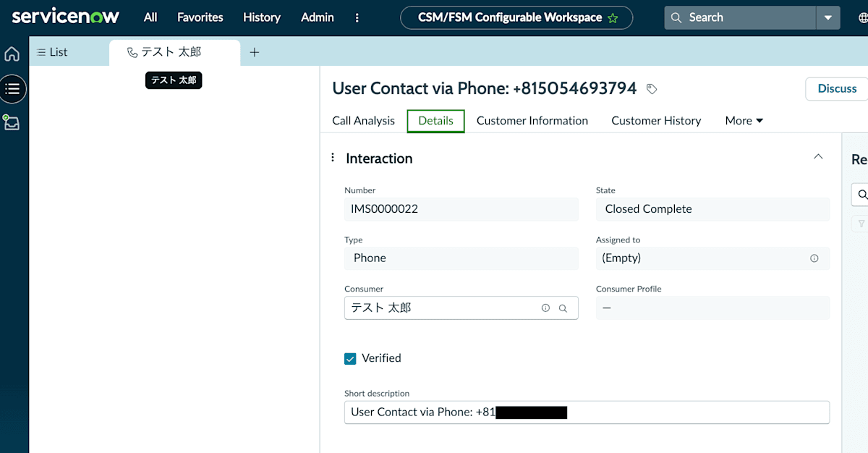Click the CSM/FSM Configurable Workspace button

pos(516,17)
